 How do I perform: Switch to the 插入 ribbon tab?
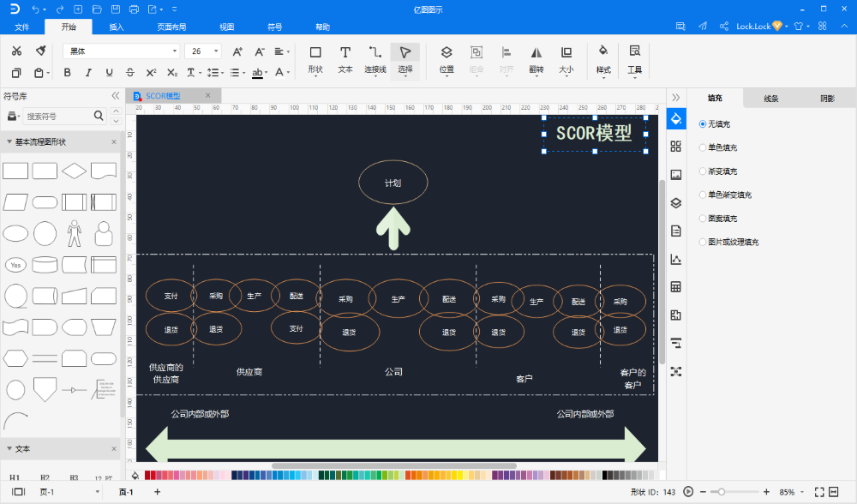pos(117,27)
